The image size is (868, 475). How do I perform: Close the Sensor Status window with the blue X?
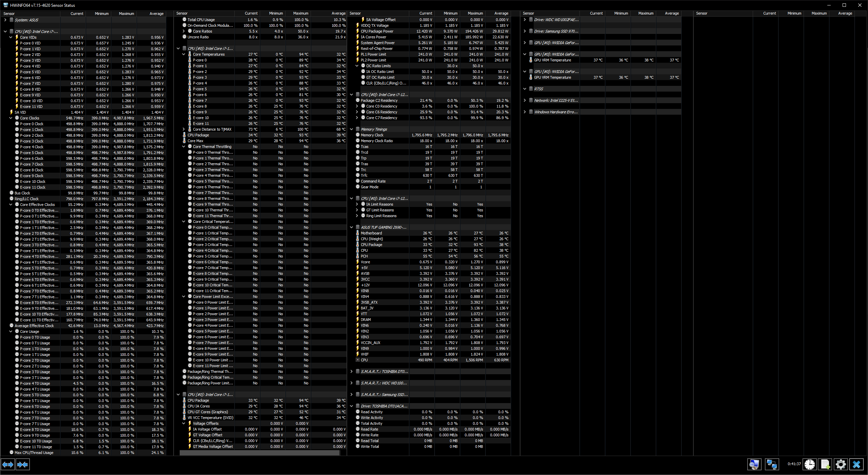point(856,464)
